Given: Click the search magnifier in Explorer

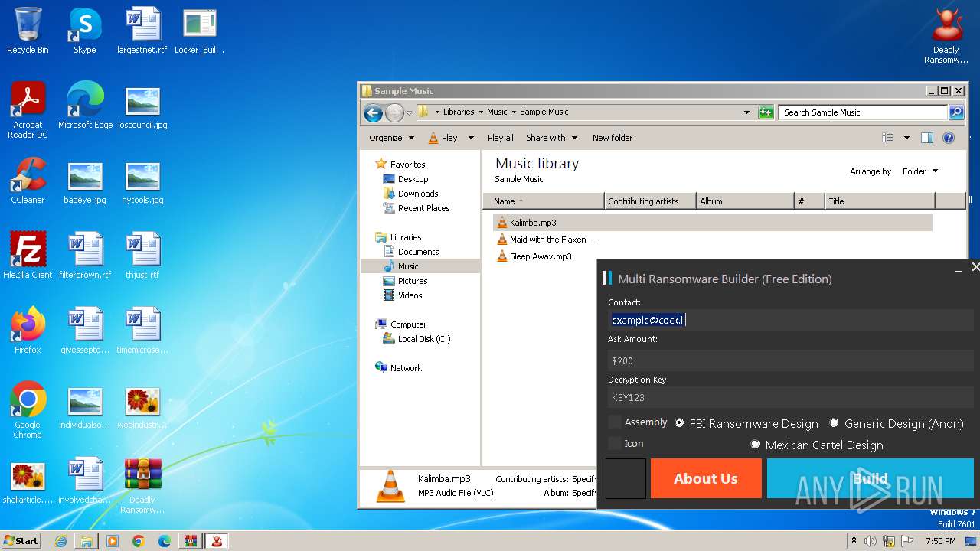Looking at the screenshot, I should point(956,112).
